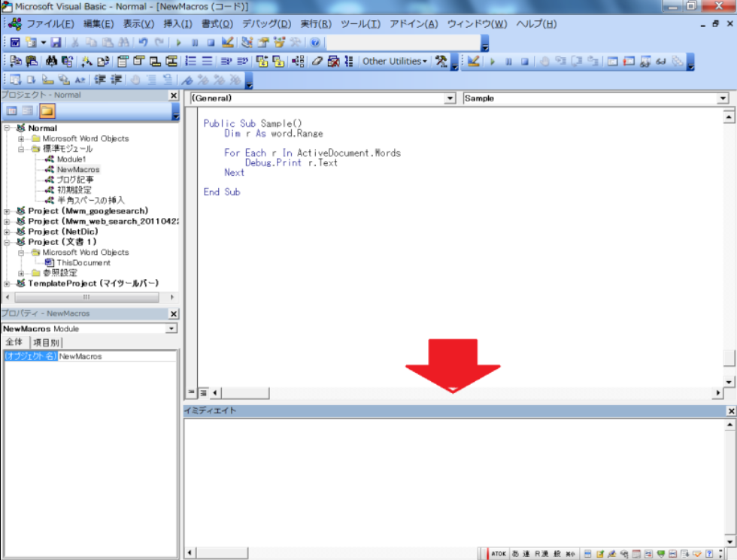Open the Project Explorer toolbar icon
This screenshot has height=560, width=737.
coord(247,43)
